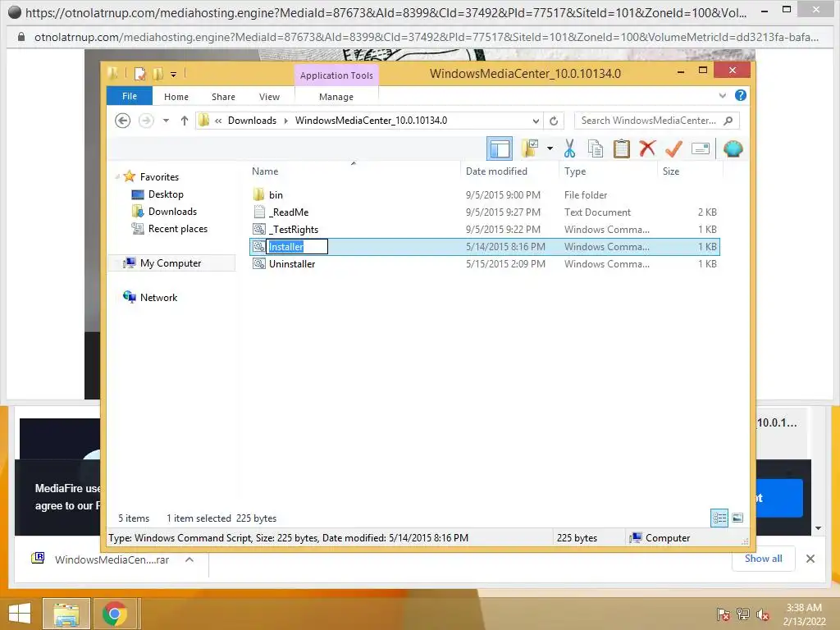Open the Windows Start button
The width and height of the screenshot is (840, 630).
[x=20, y=614]
